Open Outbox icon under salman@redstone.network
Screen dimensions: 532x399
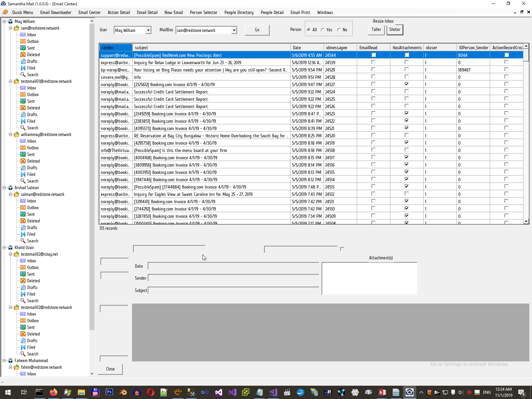point(23,207)
